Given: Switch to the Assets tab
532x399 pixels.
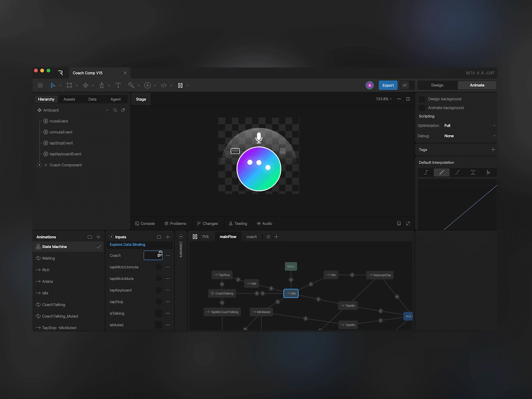Looking at the screenshot, I should click(x=69, y=99).
